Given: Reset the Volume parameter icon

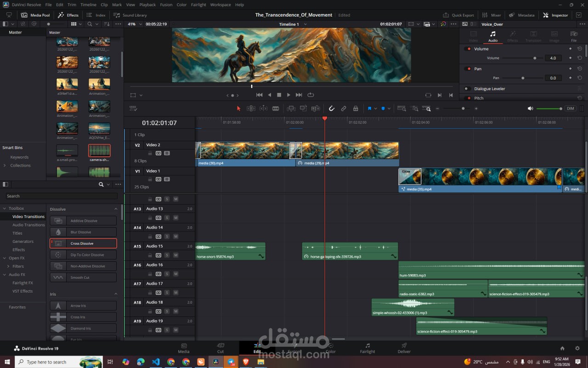Looking at the screenshot, I should click(x=579, y=49).
